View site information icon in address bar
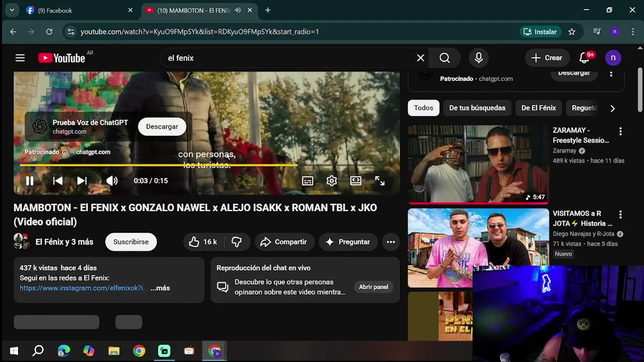This screenshot has width=644, height=362. point(70,32)
